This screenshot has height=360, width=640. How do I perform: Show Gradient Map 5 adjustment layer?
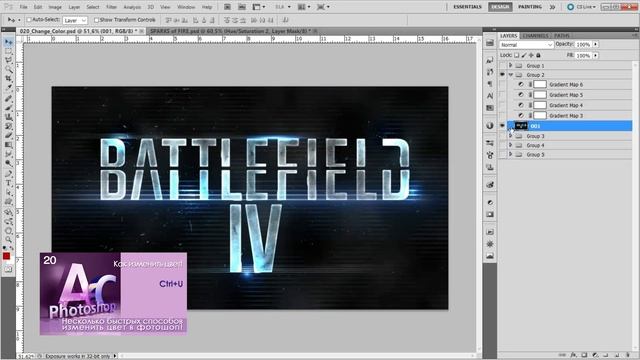tap(502, 95)
